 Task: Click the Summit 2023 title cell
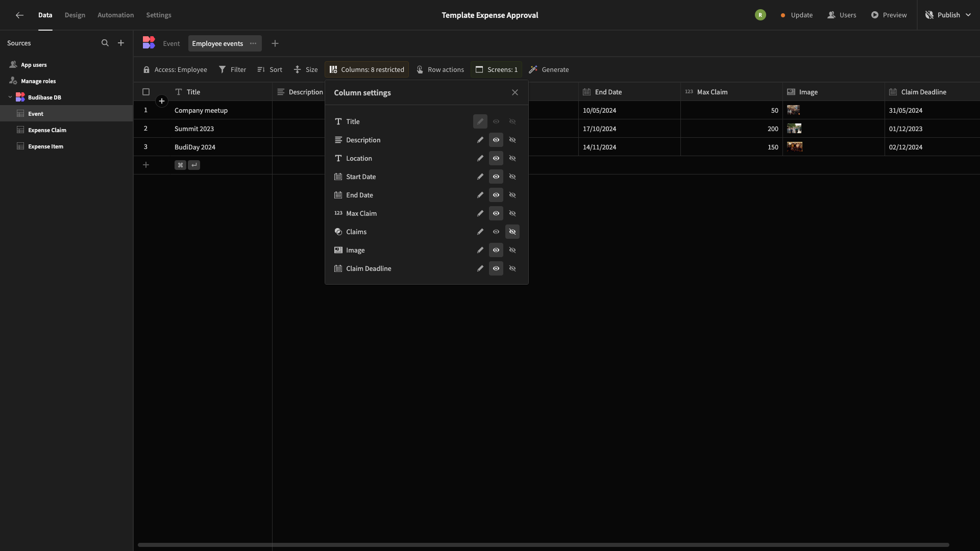(220, 129)
